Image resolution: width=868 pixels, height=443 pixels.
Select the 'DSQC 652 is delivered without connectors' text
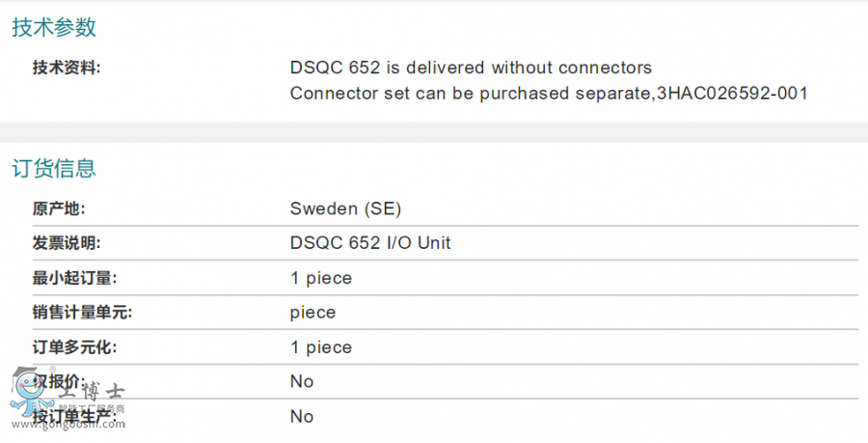pos(471,68)
